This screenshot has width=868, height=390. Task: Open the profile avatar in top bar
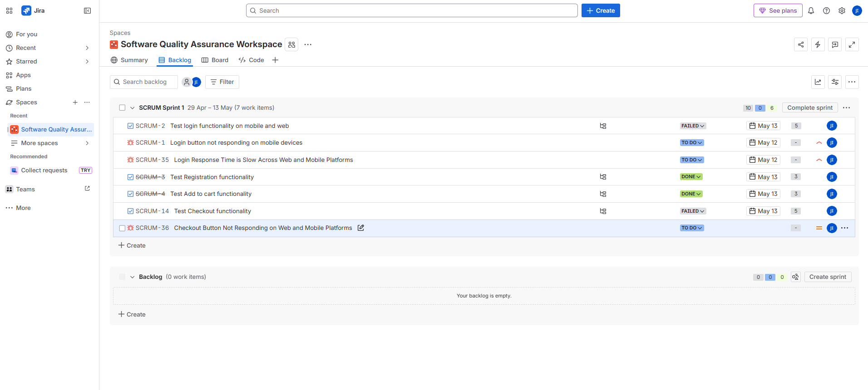click(857, 10)
